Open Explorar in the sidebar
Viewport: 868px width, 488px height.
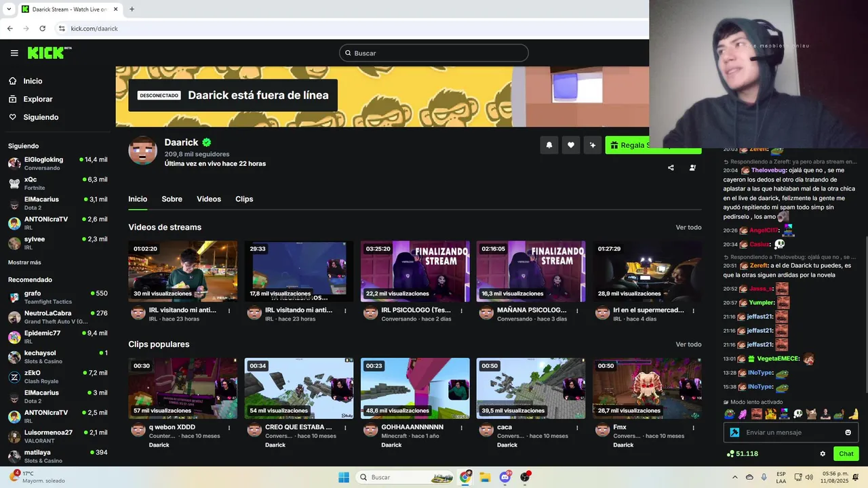[x=38, y=99]
